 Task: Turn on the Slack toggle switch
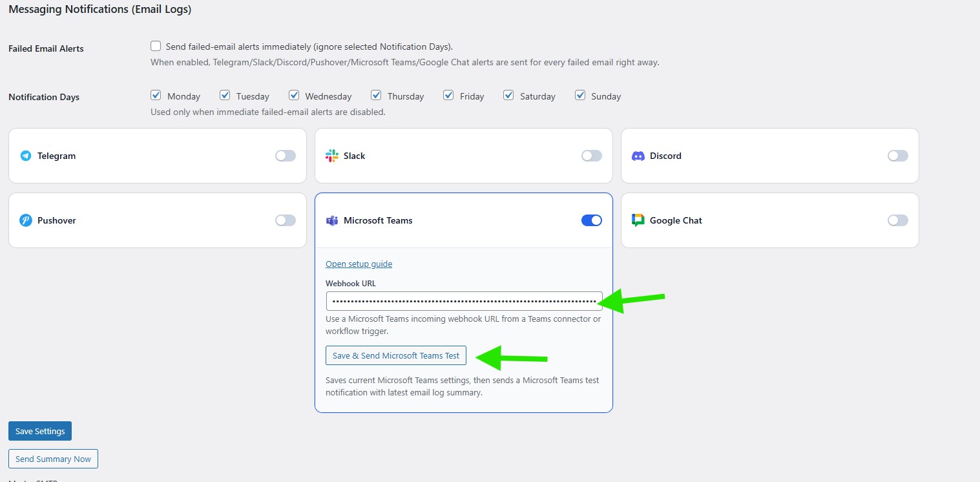point(592,156)
